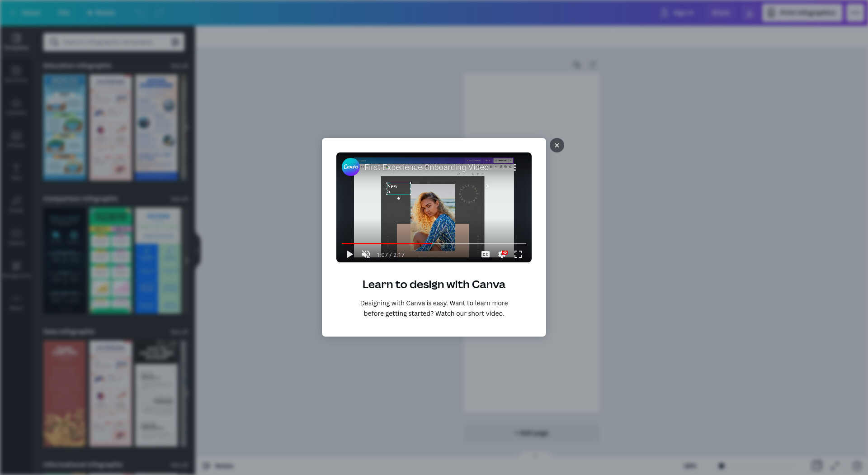See all Education infographic templates

(179, 66)
